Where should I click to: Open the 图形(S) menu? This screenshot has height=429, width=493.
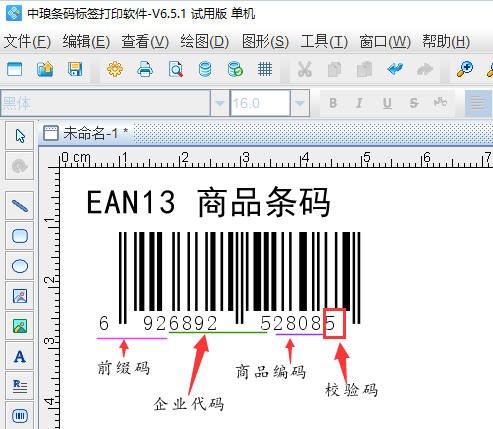pos(265,42)
